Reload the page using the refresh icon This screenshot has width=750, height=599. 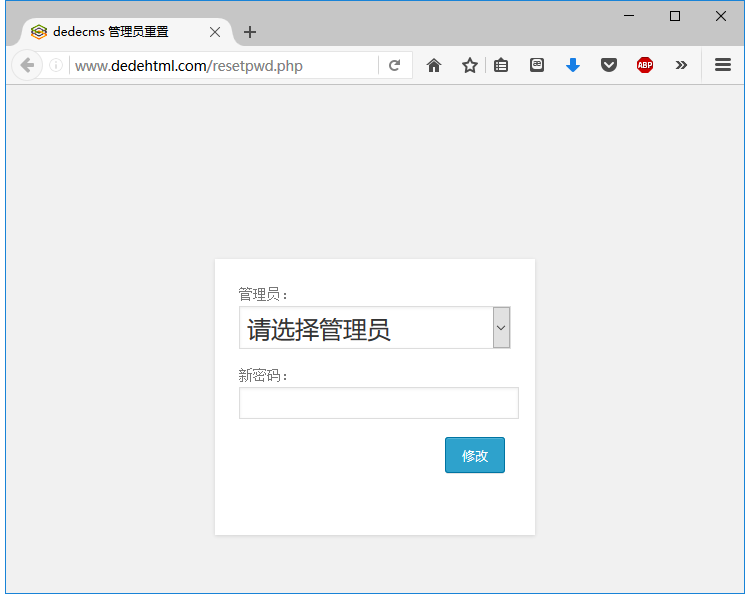[395, 66]
